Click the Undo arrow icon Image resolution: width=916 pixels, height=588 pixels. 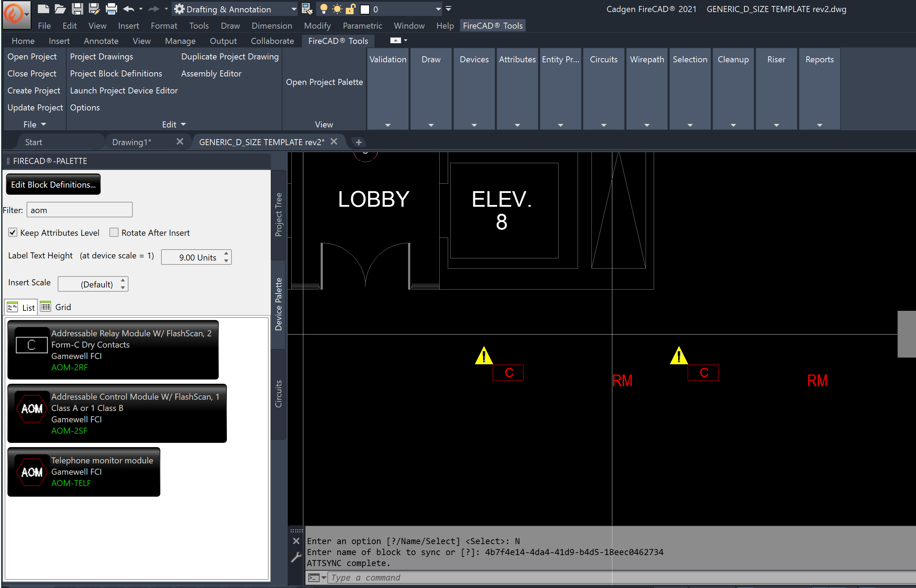pos(128,9)
